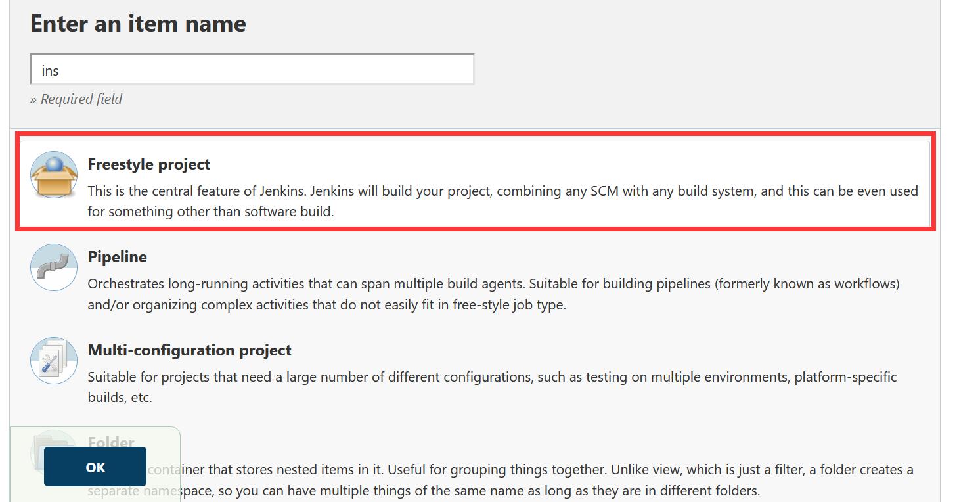Choose Multi-configuration project title
Viewport: 980px width, 502px height.
pyautogui.click(x=190, y=350)
